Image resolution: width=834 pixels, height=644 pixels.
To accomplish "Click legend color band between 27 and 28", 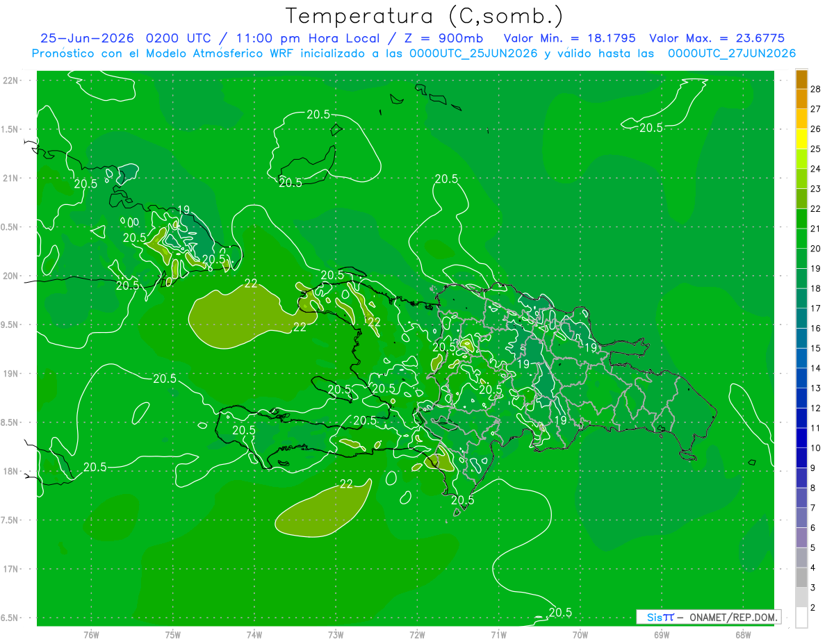I will click(801, 98).
